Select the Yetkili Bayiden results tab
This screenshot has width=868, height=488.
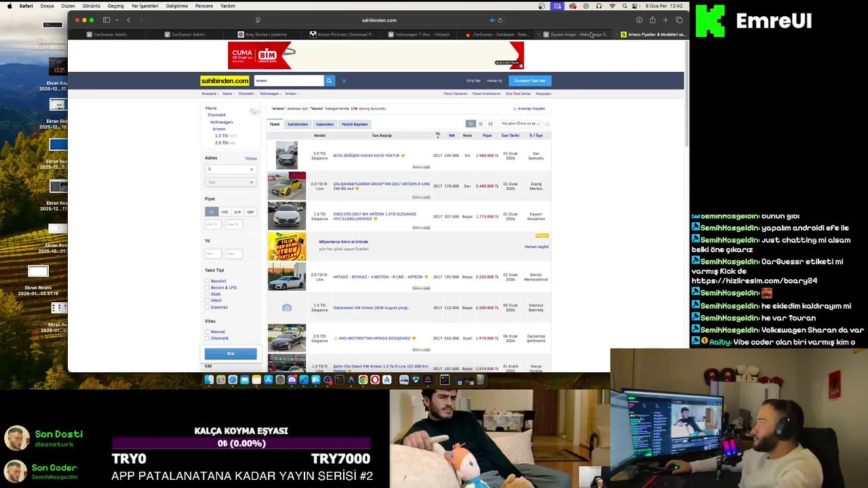click(355, 124)
